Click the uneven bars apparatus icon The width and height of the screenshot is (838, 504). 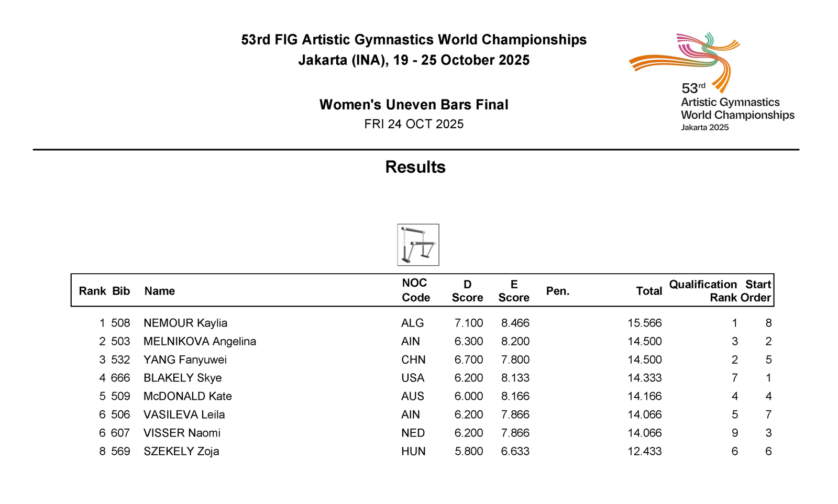[418, 245]
